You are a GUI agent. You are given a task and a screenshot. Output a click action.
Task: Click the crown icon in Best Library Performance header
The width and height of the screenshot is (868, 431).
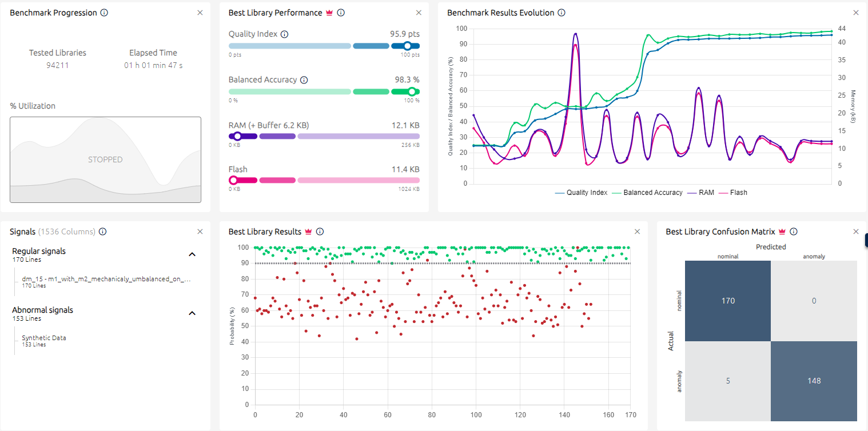[x=330, y=12]
